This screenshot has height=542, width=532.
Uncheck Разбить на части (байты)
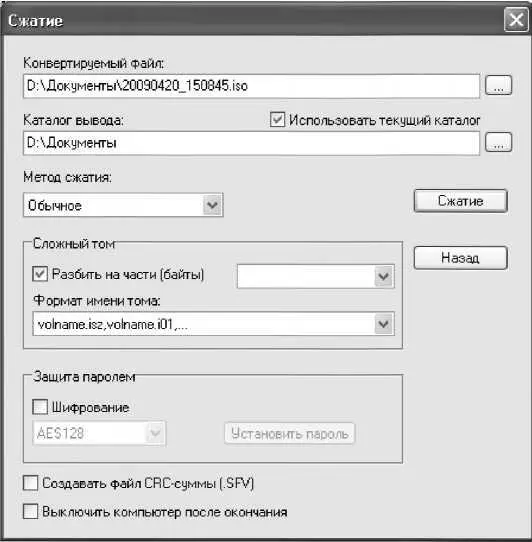point(40,274)
